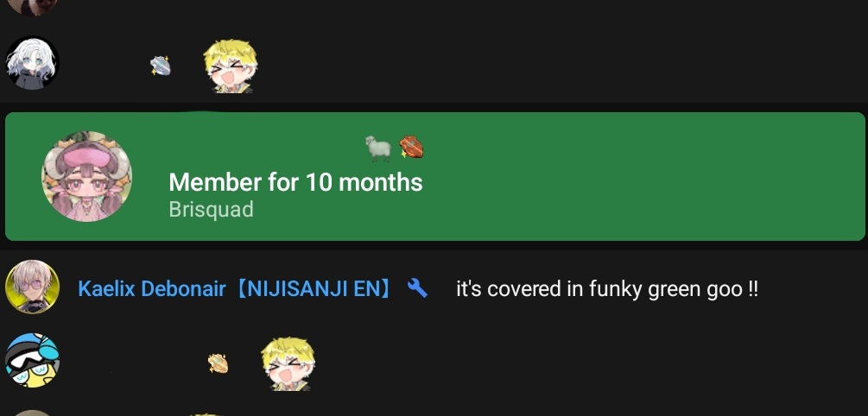Click the double exclamation ending Kaelix's message
The image size is (868, 416).
[x=752, y=288]
